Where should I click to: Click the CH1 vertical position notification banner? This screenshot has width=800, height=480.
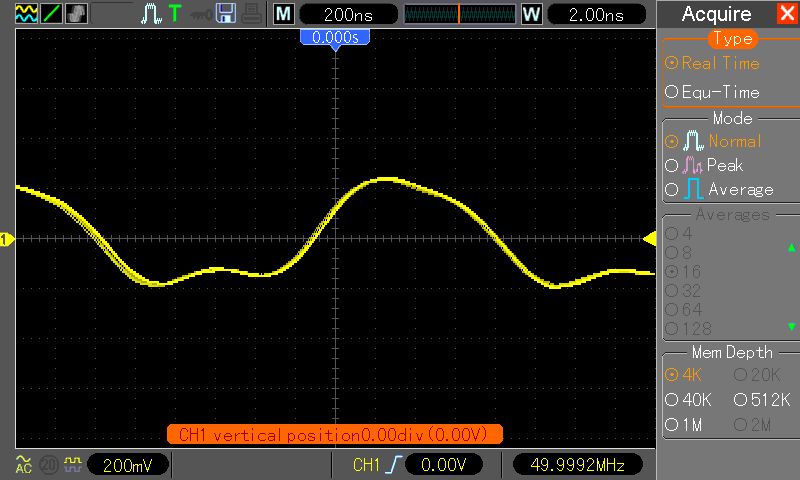pos(335,435)
